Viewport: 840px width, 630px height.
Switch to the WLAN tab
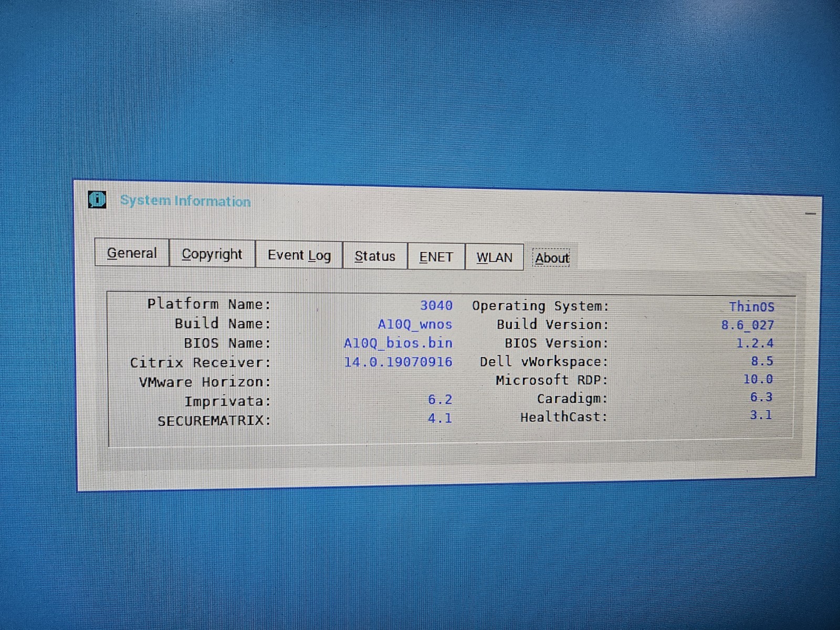point(494,257)
